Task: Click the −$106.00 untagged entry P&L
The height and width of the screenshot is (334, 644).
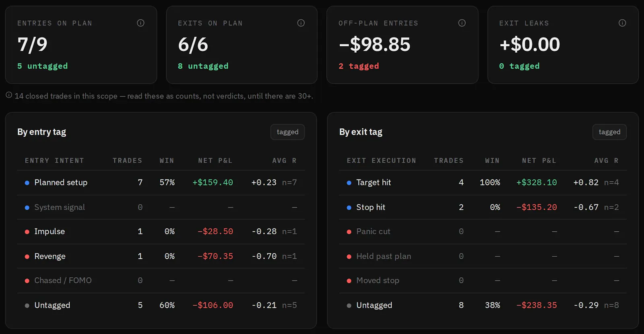Action: click(x=213, y=305)
